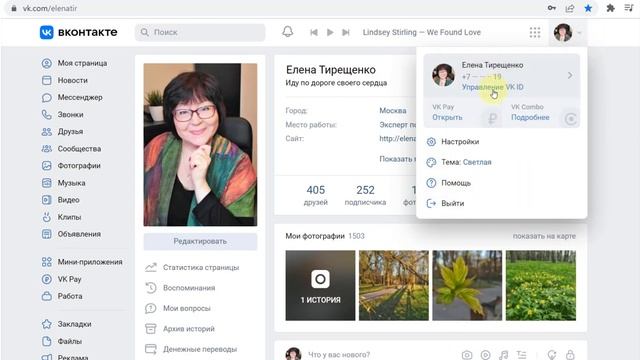Screen dimensions: 640x360
Task: Click the browser bookmark star icon
Action: click(x=588, y=8)
